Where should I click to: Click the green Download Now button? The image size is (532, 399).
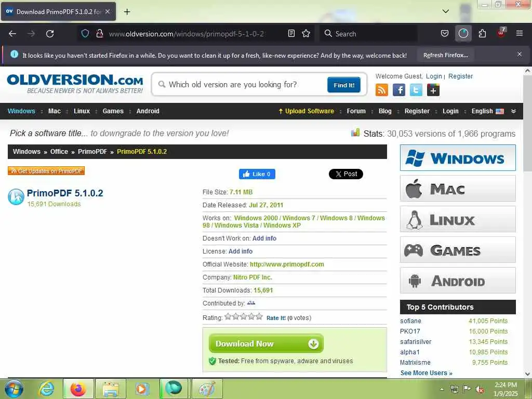tap(266, 343)
